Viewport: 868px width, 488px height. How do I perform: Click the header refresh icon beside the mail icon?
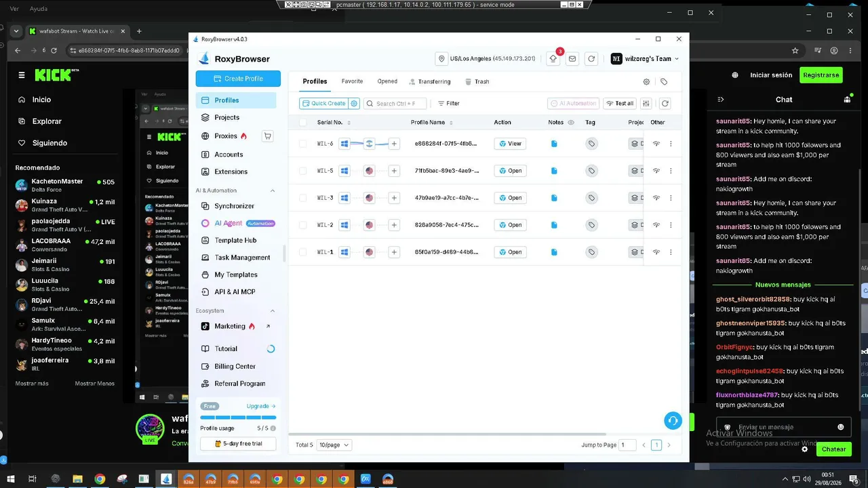(591, 59)
